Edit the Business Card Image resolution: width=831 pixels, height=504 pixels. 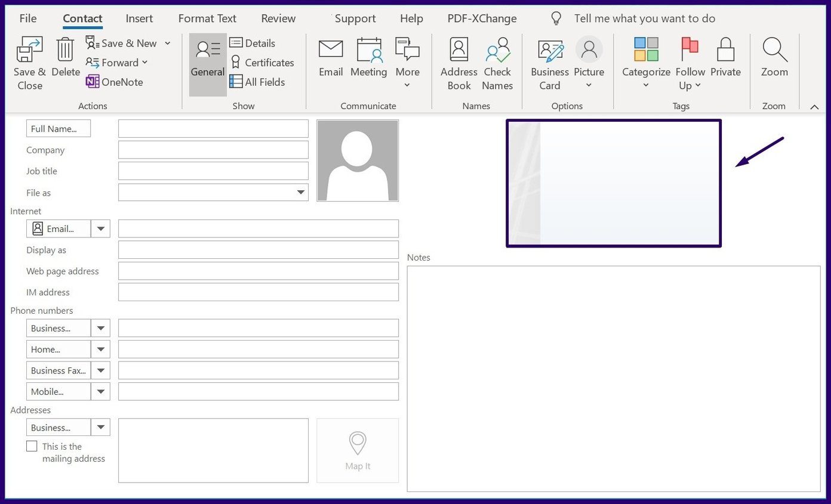point(550,64)
